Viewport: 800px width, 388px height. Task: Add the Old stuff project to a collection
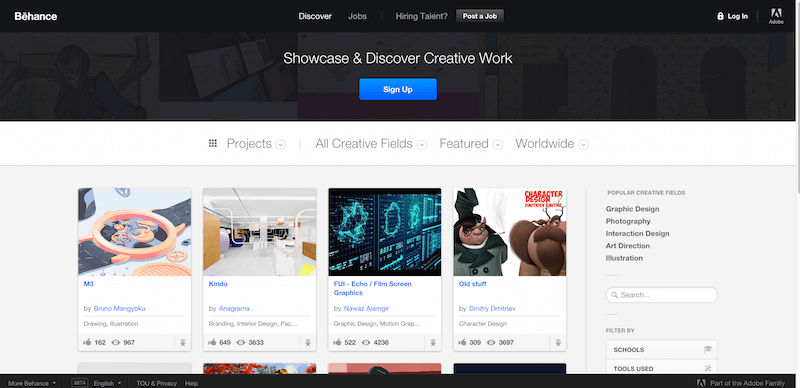(x=558, y=343)
